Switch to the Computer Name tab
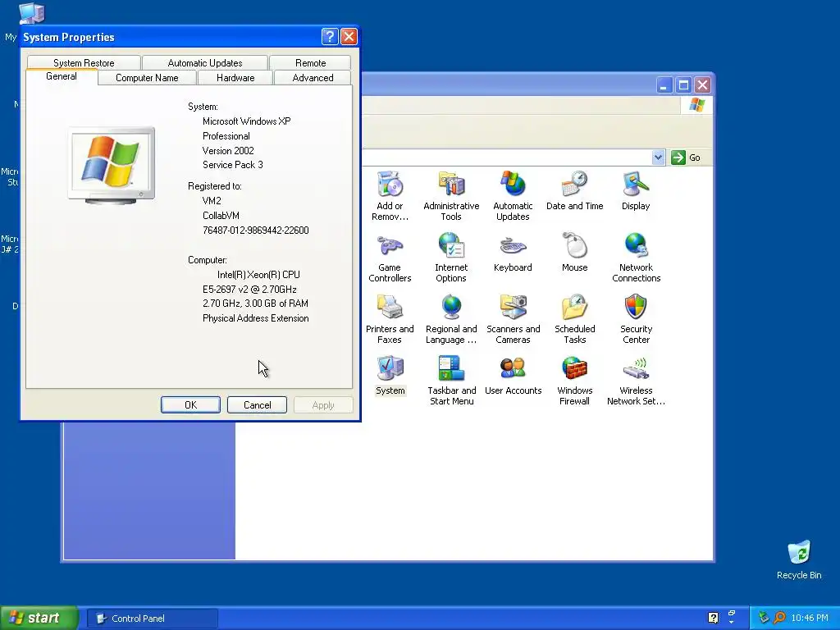The height and width of the screenshot is (630, 840). coord(147,78)
